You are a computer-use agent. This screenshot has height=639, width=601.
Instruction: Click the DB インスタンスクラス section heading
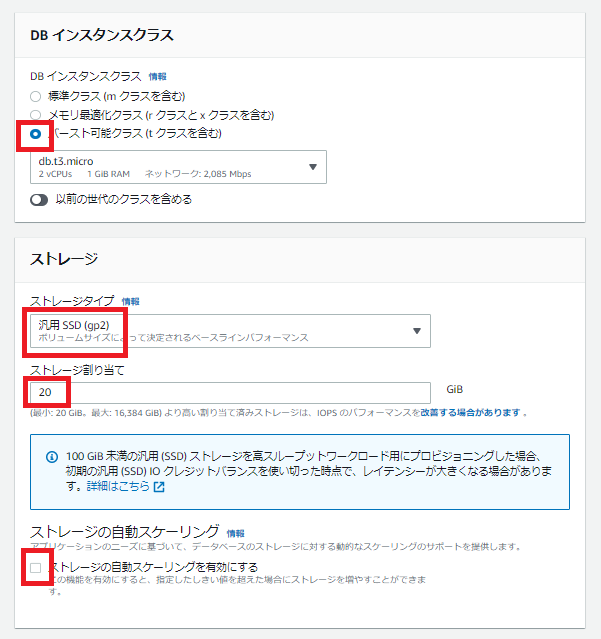(x=102, y=35)
